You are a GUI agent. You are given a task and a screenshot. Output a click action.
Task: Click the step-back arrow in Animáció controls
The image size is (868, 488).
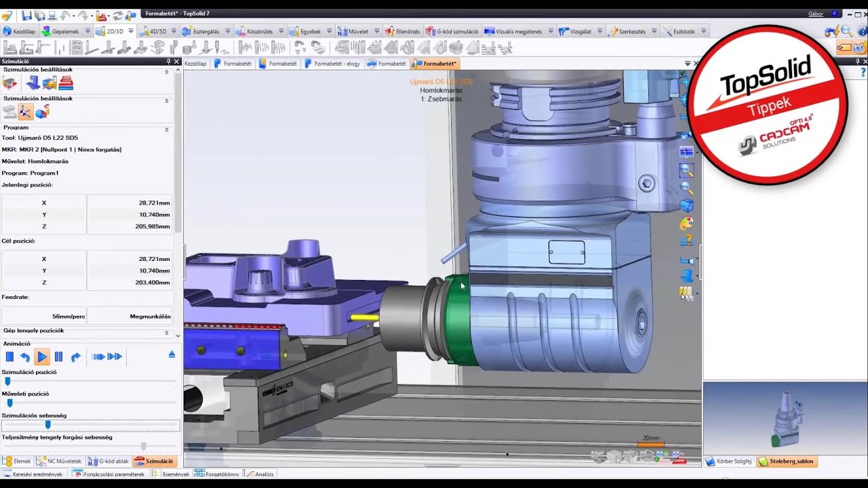tap(25, 357)
